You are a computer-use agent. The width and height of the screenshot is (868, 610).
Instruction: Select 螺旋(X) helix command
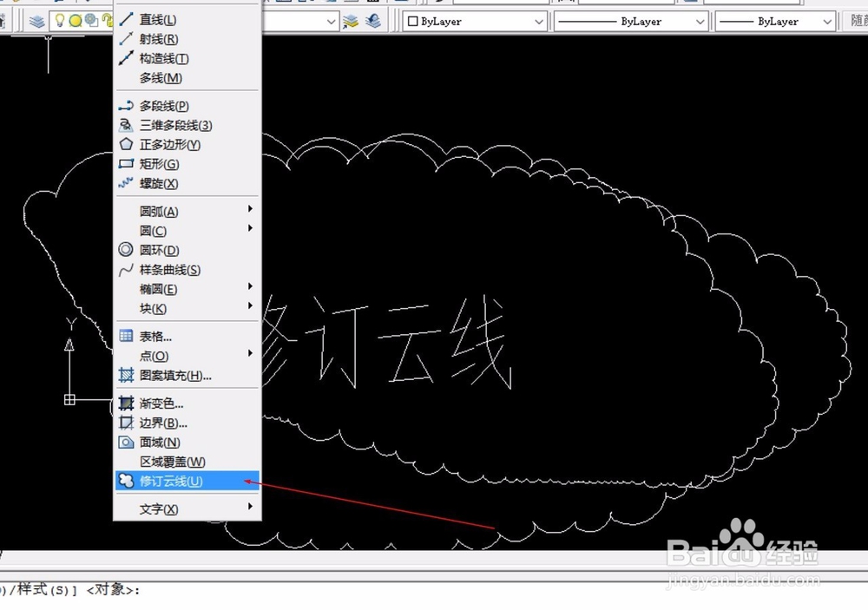click(187, 183)
